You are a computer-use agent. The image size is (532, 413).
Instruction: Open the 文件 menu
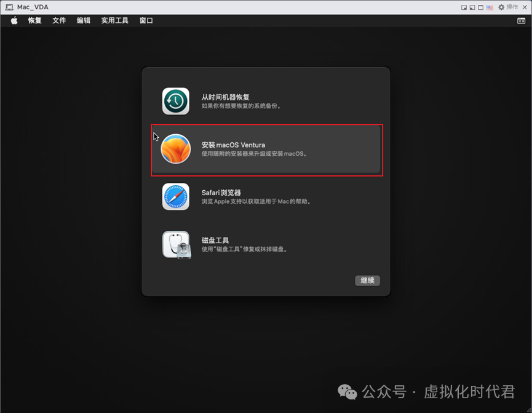[59, 21]
